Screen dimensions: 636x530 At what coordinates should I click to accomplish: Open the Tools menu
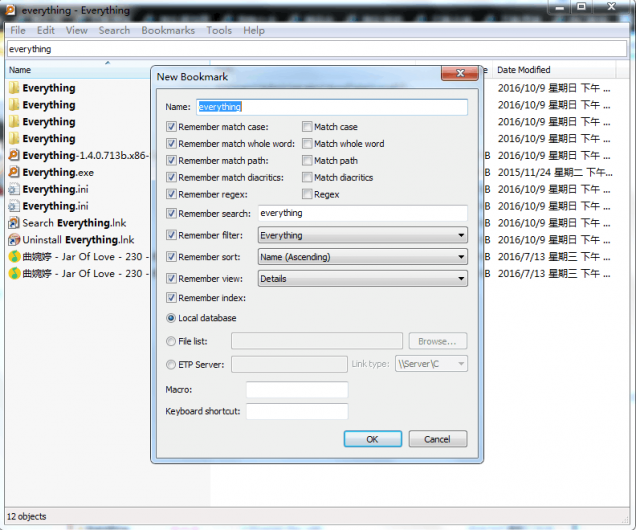pyautogui.click(x=219, y=30)
